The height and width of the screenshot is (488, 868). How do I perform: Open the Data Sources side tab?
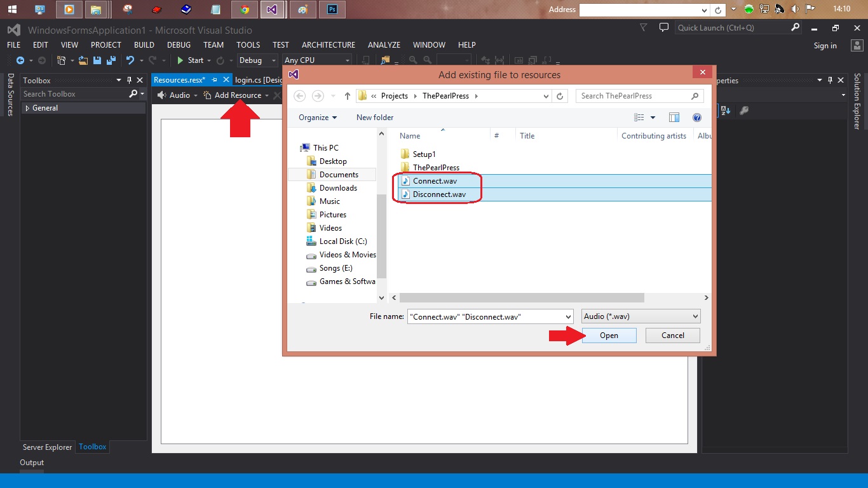click(10, 95)
